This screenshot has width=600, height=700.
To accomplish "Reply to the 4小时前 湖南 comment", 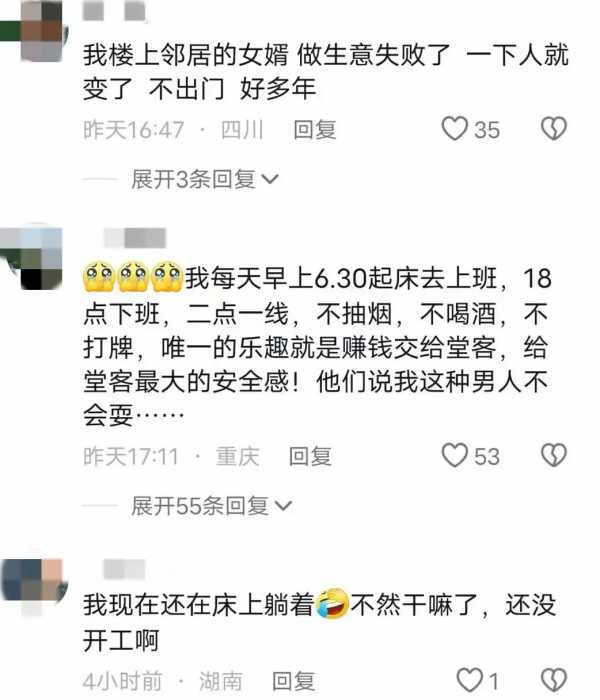I will click(x=294, y=682).
